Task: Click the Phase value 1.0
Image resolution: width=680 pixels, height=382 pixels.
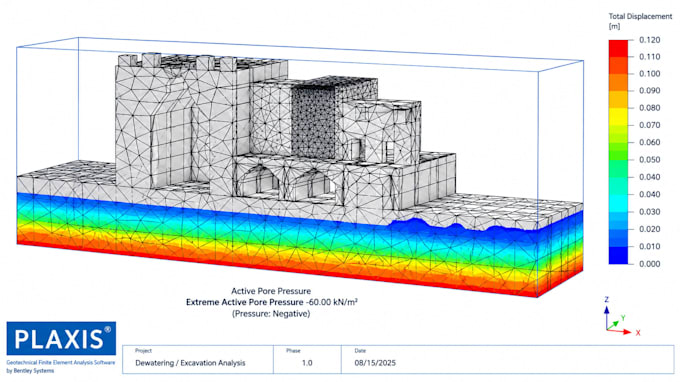Action: tap(307, 363)
